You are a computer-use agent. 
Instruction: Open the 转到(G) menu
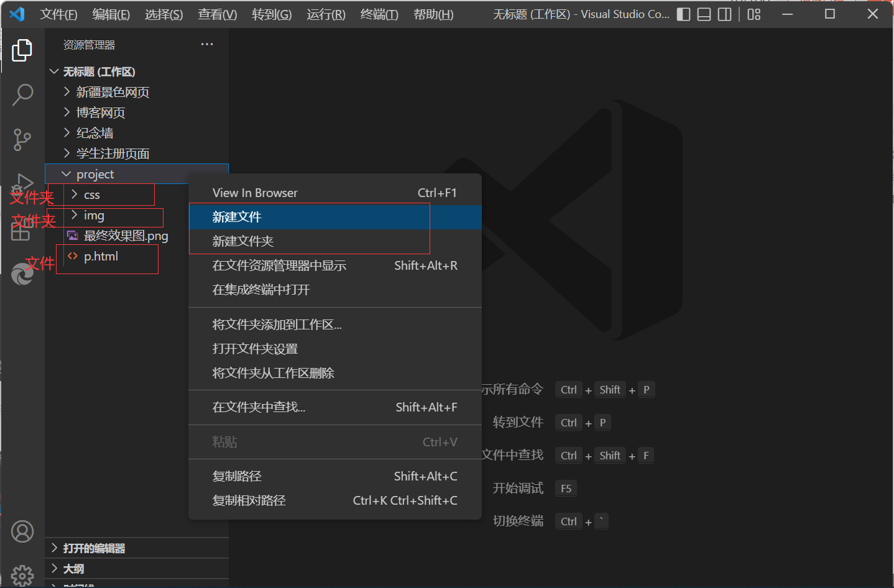[272, 14]
